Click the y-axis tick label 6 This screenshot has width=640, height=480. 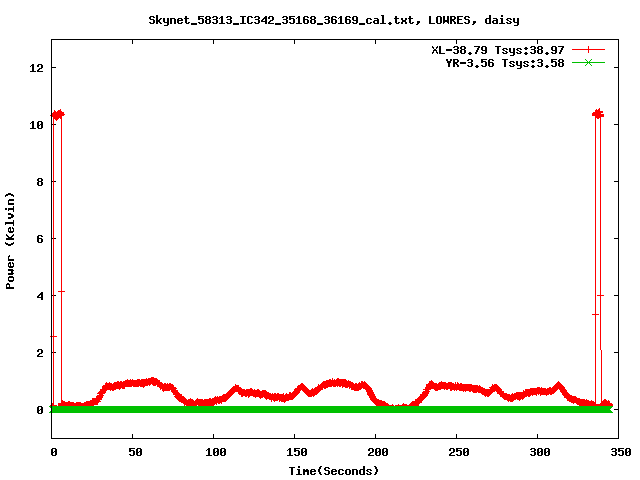click(x=40, y=239)
